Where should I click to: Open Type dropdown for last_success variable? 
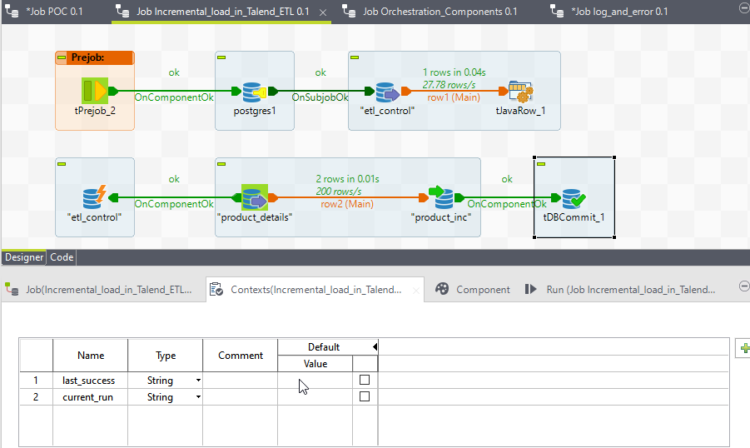click(x=197, y=381)
